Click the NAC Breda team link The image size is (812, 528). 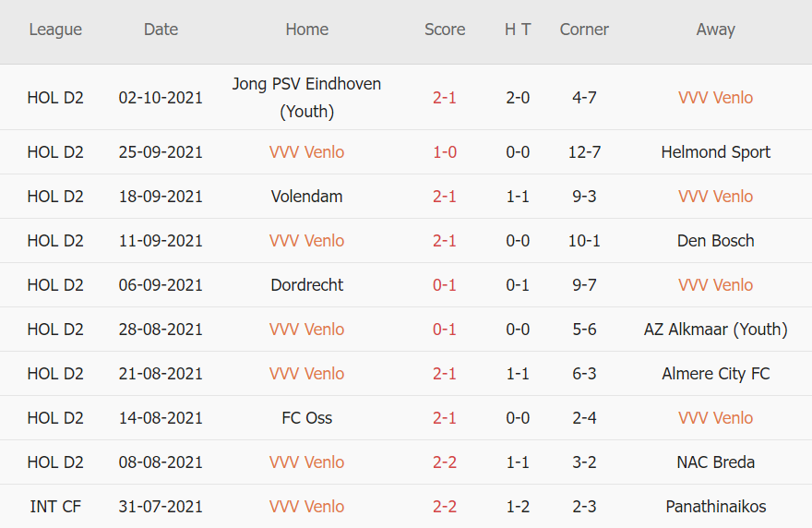click(x=715, y=462)
